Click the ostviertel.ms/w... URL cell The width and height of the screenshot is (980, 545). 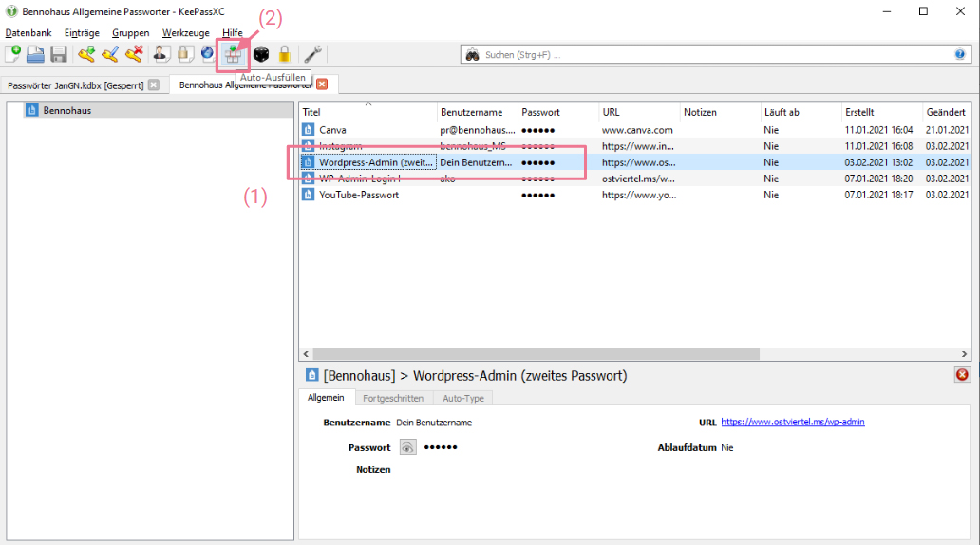638,179
